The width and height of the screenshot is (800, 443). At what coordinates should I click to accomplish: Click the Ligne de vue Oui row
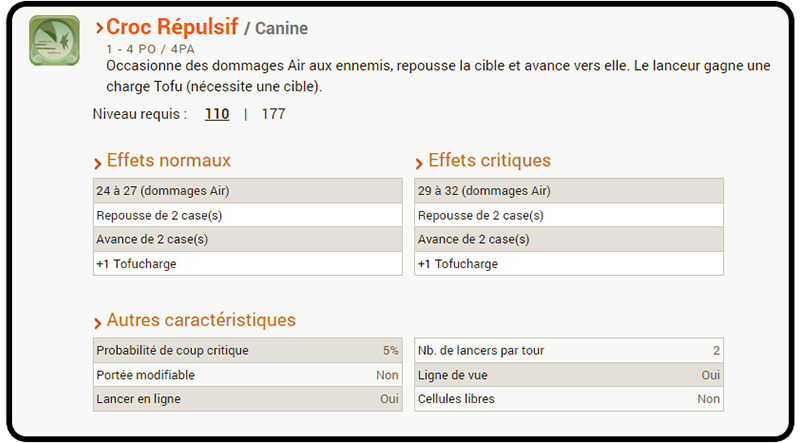pos(569,375)
